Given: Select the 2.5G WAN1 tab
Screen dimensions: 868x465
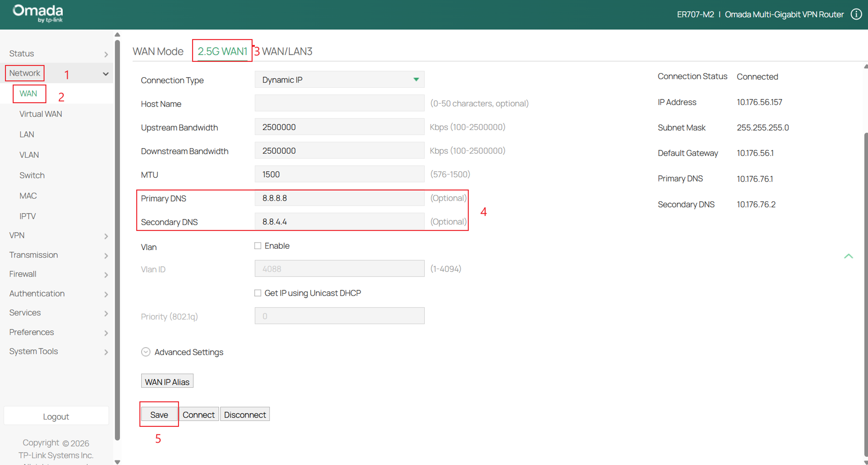Looking at the screenshot, I should click(x=222, y=51).
